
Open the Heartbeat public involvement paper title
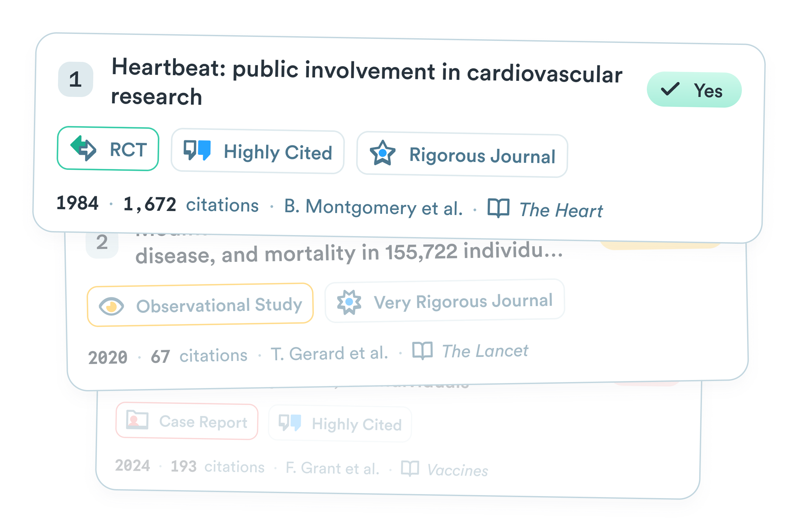coord(367,81)
